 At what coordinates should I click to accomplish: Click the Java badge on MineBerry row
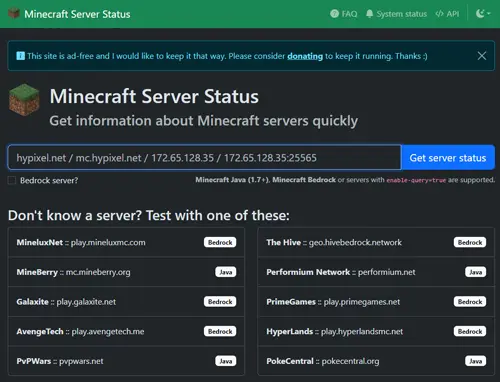[x=226, y=272]
